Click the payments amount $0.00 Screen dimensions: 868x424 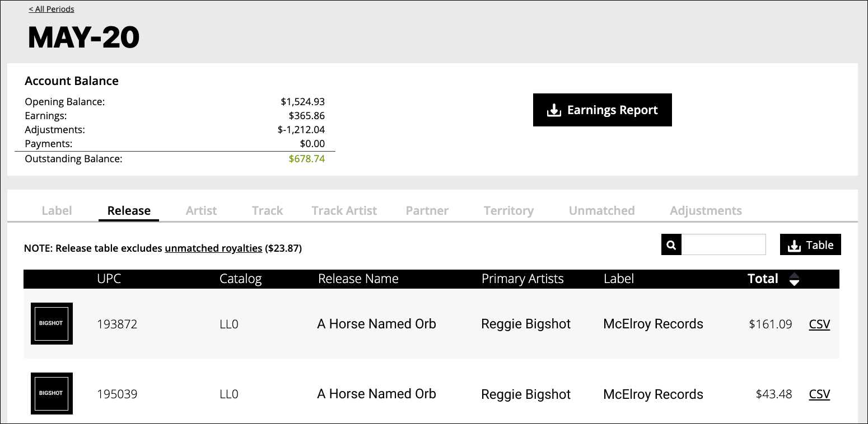click(312, 144)
